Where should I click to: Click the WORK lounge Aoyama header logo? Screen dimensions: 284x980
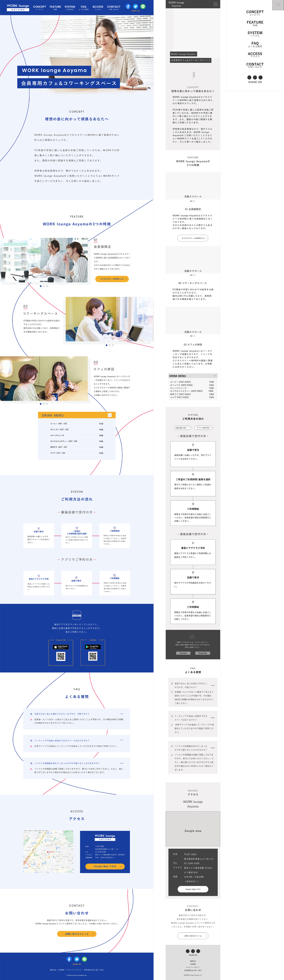tap(18, 8)
